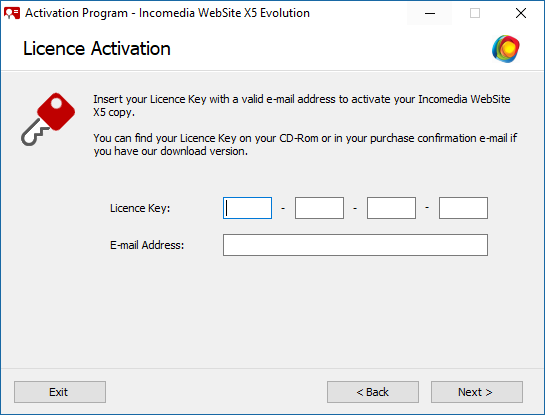Select the third Licence Key box

pos(391,208)
